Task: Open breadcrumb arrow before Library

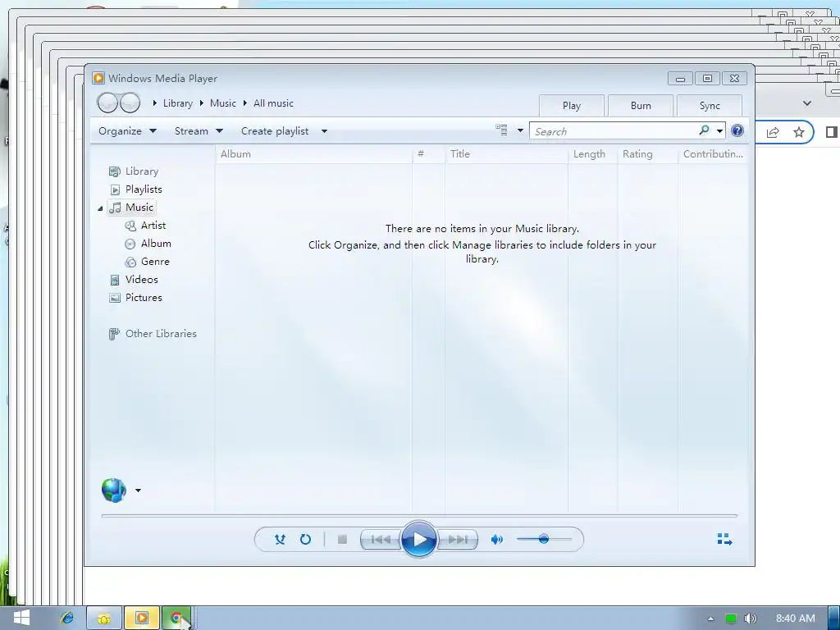Action: [155, 103]
